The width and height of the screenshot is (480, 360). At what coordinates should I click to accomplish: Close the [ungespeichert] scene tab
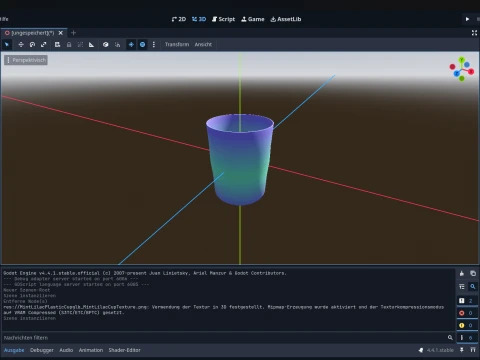point(61,33)
